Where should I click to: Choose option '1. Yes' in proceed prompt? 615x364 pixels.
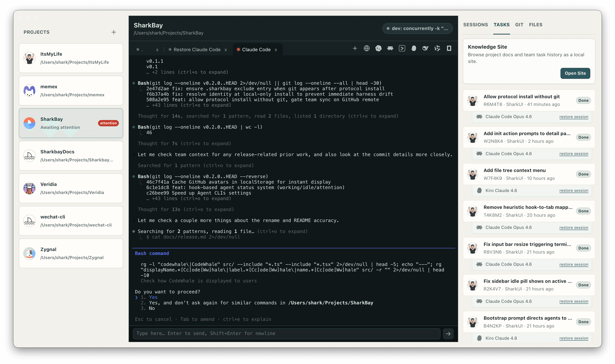pos(149,297)
